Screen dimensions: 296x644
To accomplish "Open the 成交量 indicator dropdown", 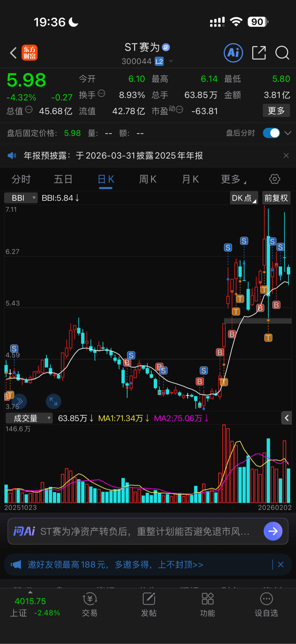I will 29,418.
